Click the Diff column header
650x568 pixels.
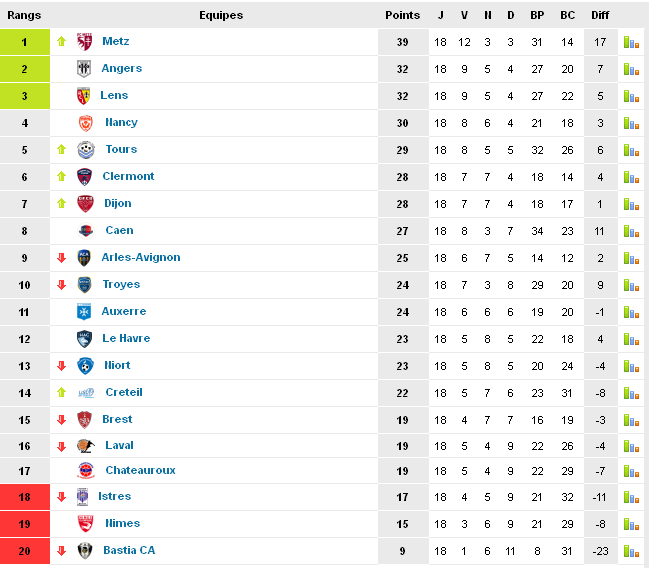point(600,15)
